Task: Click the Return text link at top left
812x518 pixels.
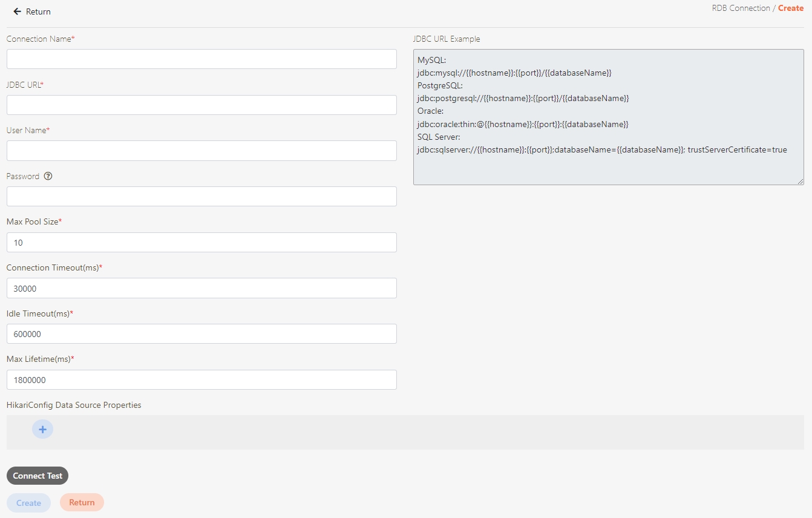Action: point(38,11)
